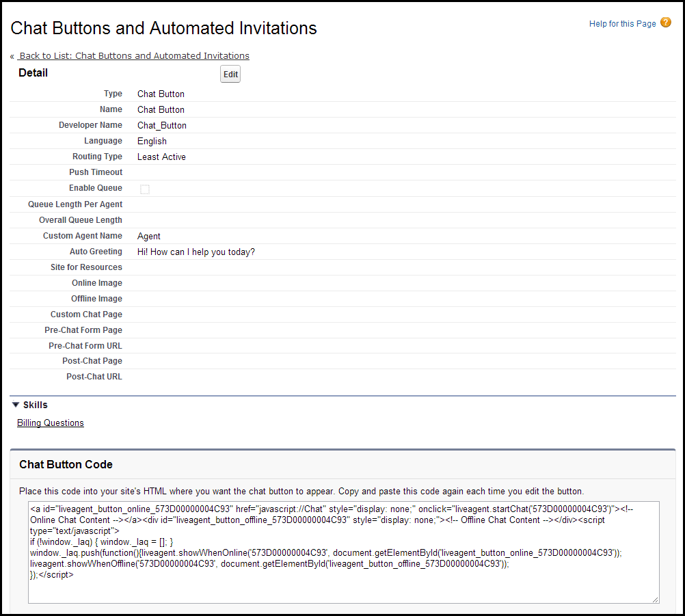Click the 'Custom Chat Page' label
This screenshot has width=685, height=616.
tap(86, 314)
